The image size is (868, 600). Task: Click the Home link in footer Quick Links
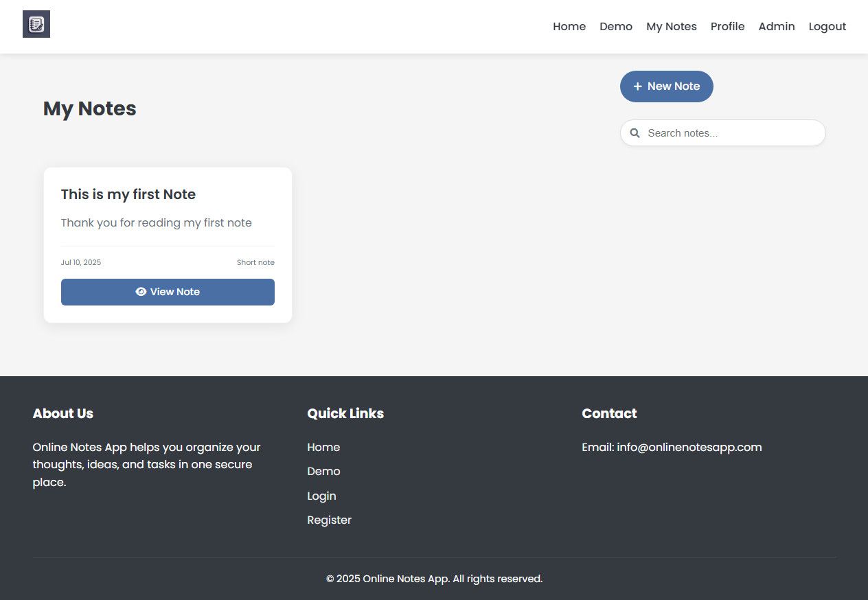click(323, 447)
